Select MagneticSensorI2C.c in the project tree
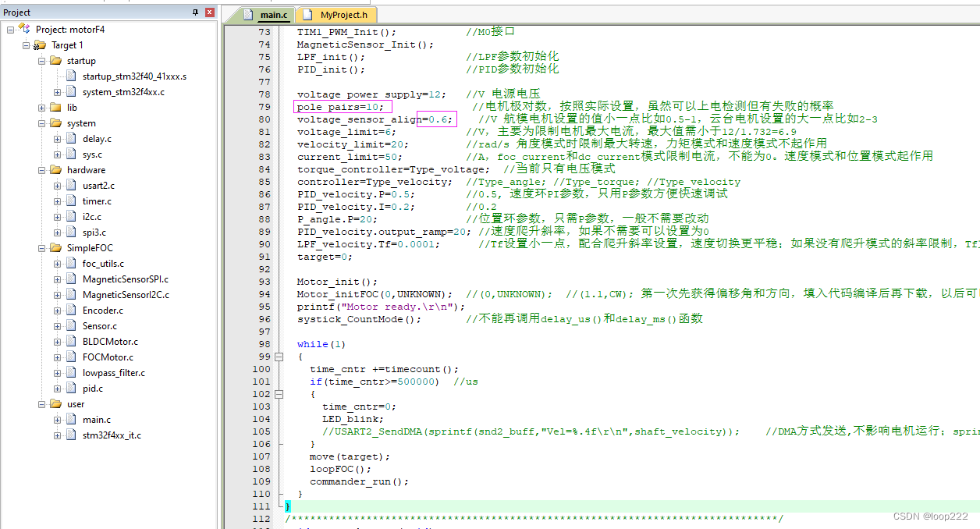This screenshot has height=529, width=980. [126, 295]
